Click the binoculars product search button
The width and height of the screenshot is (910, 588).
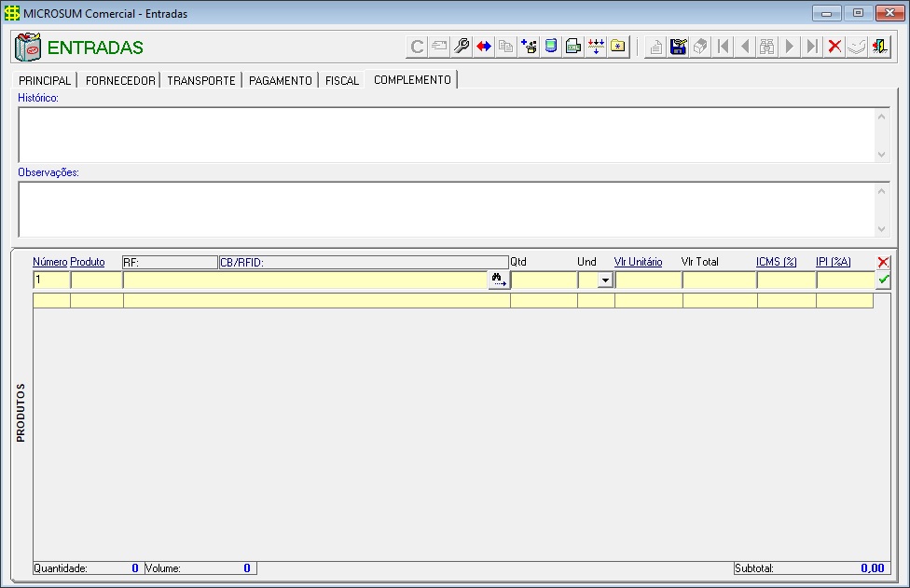point(499,280)
